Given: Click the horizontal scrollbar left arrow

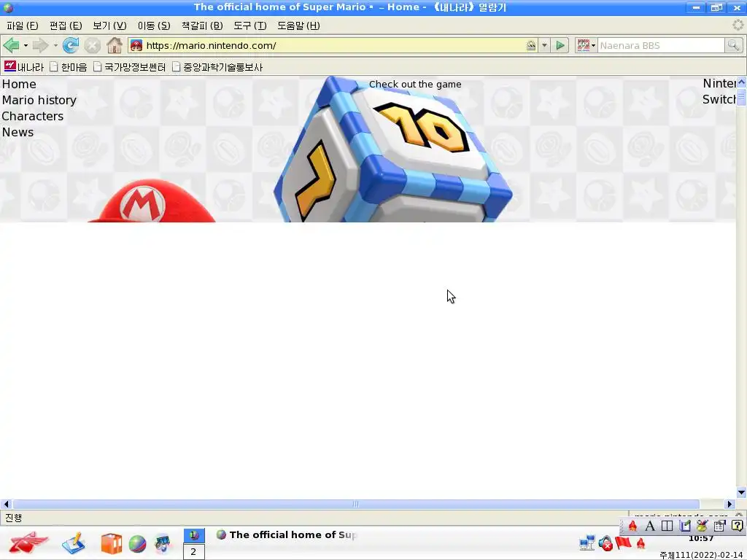Looking at the screenshot, I should coord(6,504).
